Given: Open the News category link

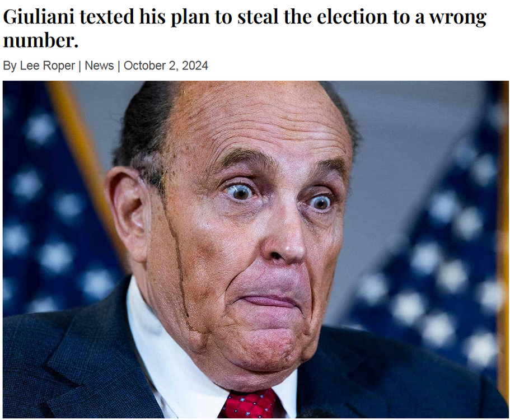Looking at the screenshot, I should 99,66.
